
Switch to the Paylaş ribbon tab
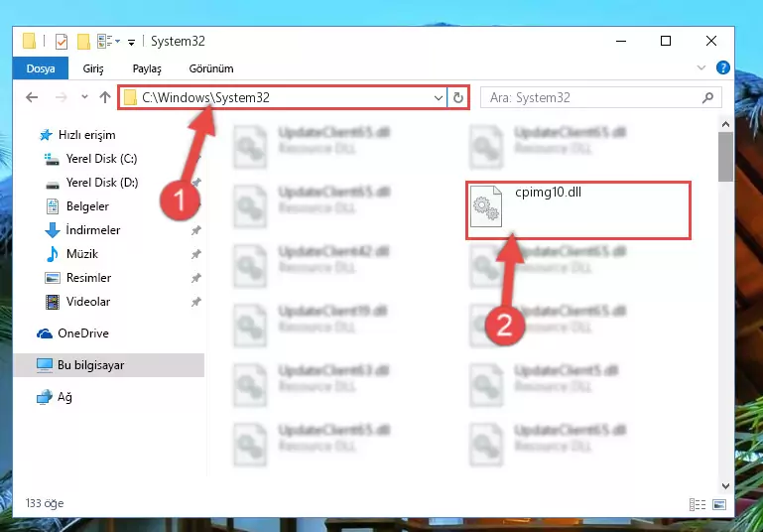tap(147, 68)
